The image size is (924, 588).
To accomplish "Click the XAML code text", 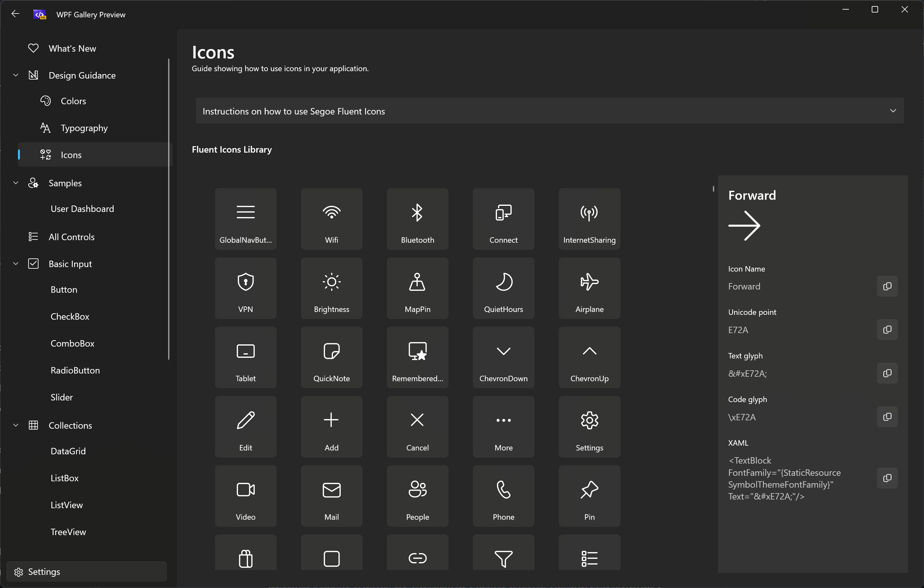I will 784,478.
